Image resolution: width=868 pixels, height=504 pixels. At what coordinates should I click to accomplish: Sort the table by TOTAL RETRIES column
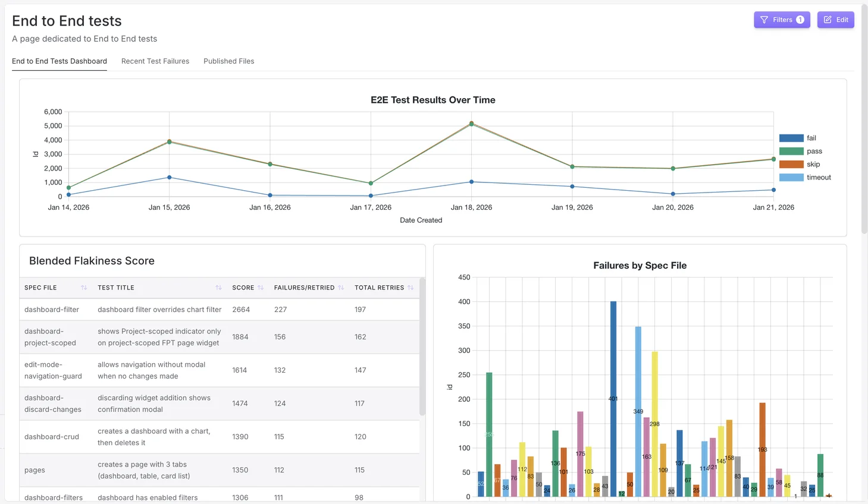pyautogui.click(x=411, y=287)
